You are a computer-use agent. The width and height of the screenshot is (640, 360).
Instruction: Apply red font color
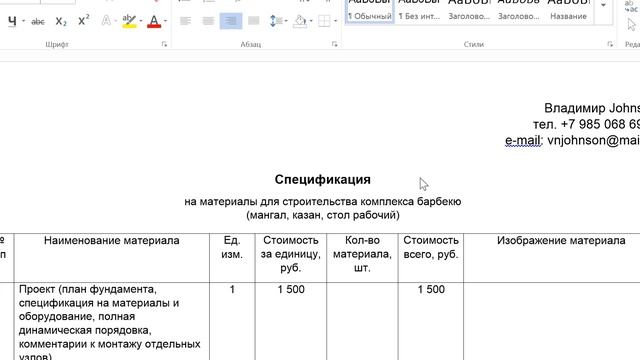click(154, 21)
